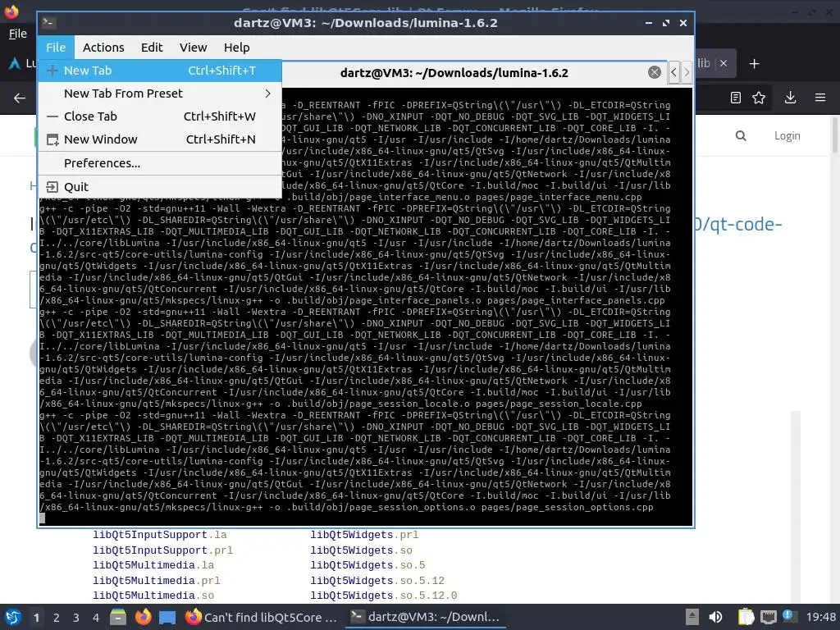Click the network monitor tray icon
This screenshot has width=840, height=630.
click(x=768, y=617)
